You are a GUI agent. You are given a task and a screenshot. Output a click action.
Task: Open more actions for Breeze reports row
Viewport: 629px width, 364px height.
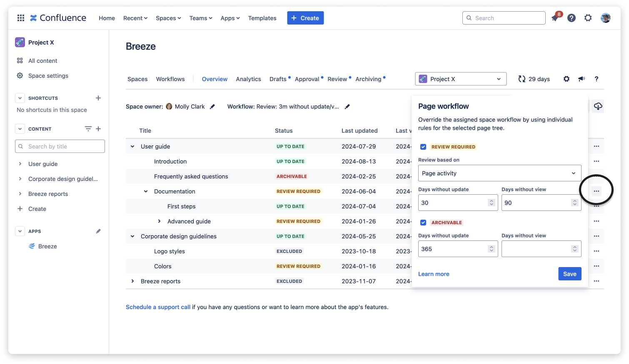pos(597,281)
